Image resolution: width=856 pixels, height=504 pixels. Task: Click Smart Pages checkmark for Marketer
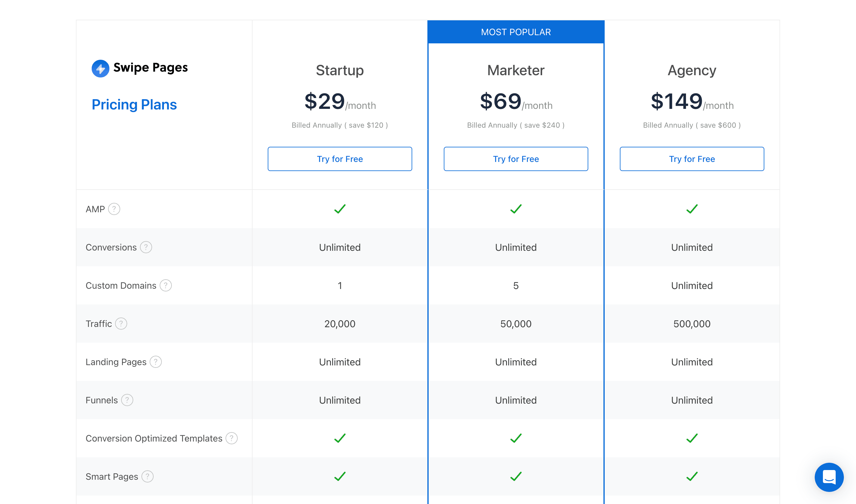pos(516,476)
